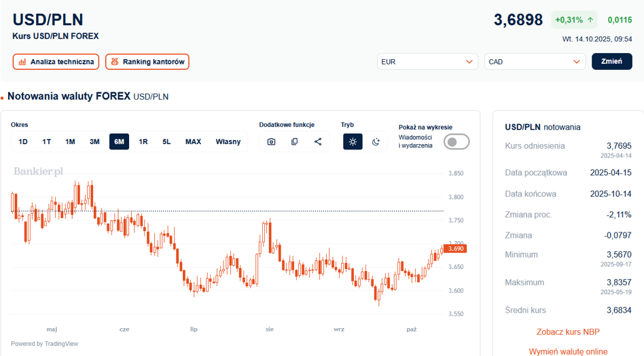Image resolution: width=644 pixels, height=356 pixels.
Task: Select the 1D period
Action: 23,142
